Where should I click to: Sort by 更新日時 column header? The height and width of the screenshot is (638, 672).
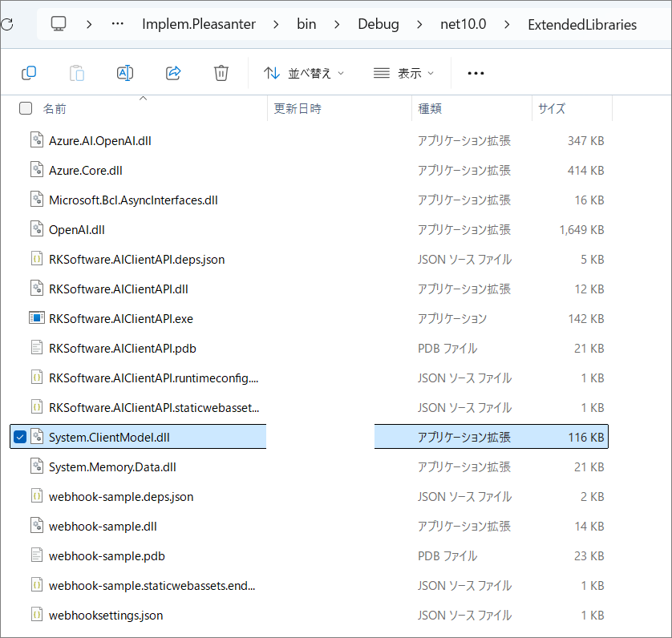[x=298, y=109]
